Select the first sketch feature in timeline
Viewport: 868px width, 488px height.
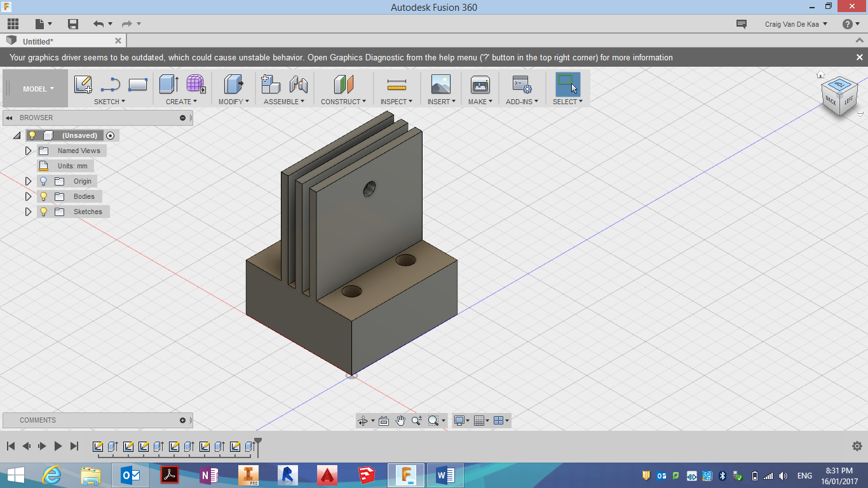click(x=98, y=446)
